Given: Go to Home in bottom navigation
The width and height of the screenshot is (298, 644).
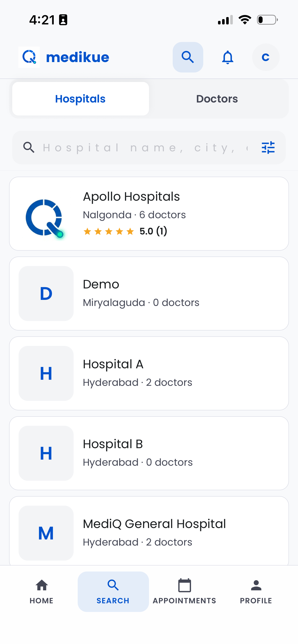Looking at the screenshot, I should pyautogui.click(x=42, y=592).
